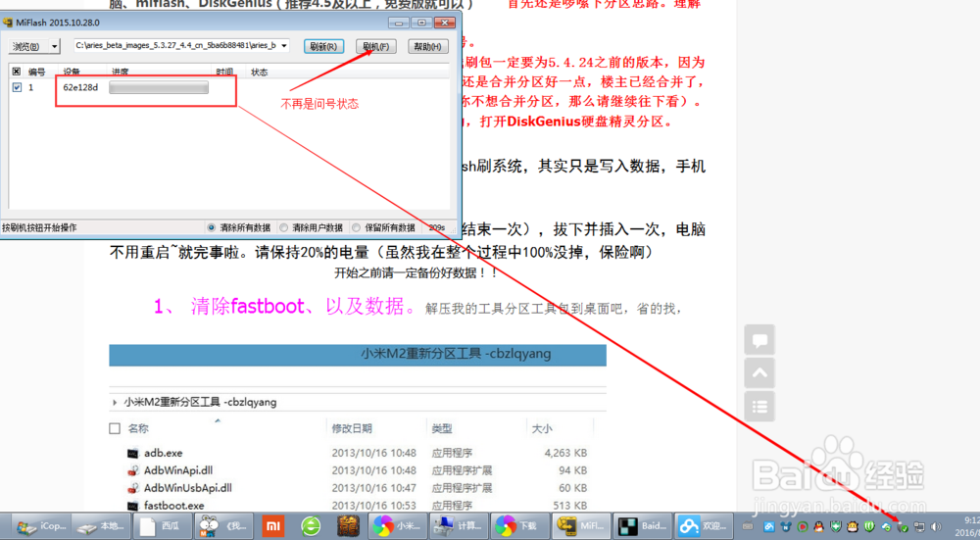980x540 pixels.
Task: Toggle the select-all checkbox beside 名称
Action: click(115, 428)
